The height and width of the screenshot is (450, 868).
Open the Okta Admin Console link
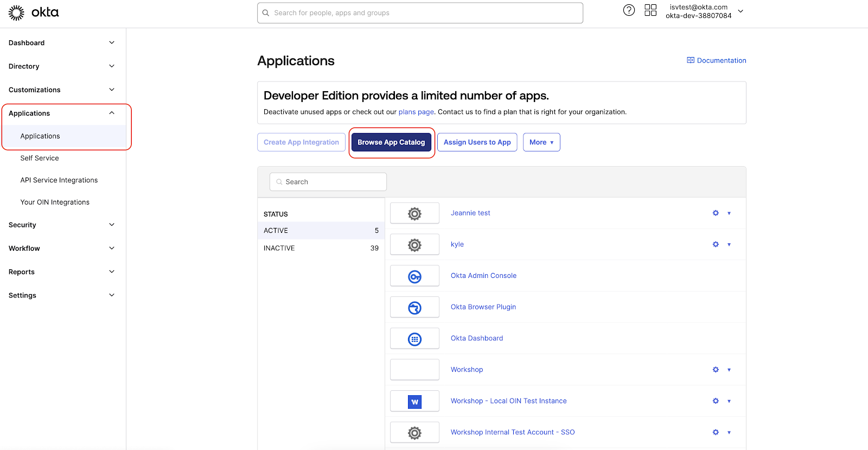(483, 276)
